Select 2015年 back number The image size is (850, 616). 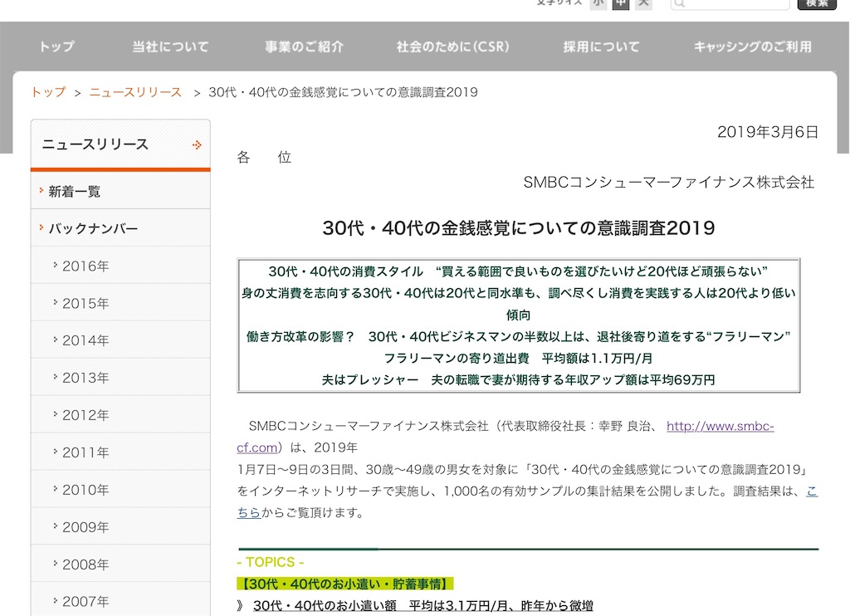coord(120,303)
